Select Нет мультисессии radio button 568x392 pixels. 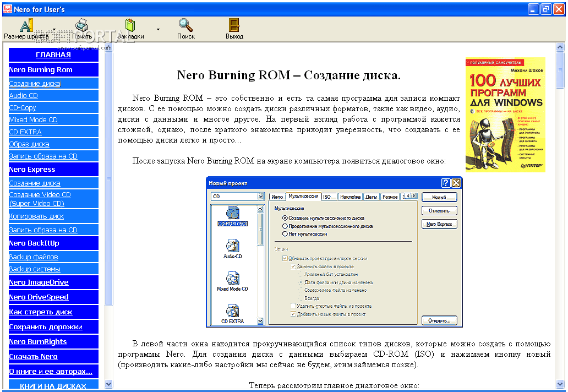[x=285, y=234]
